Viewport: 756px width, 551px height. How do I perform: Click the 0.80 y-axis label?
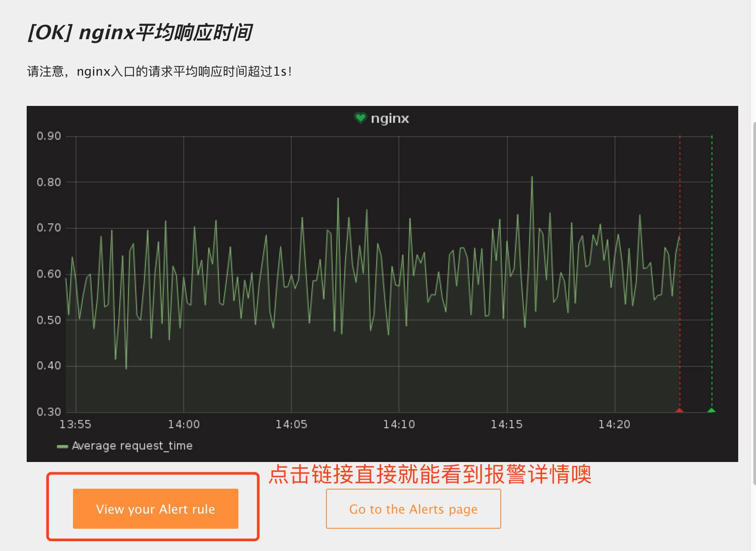click(x=49, y=182)
